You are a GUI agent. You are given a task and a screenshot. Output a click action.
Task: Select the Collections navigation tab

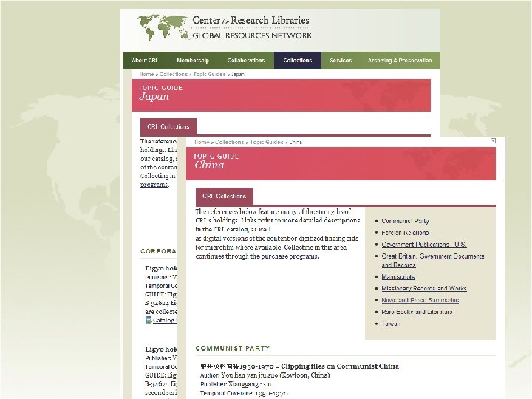click(x=298, y=61)
